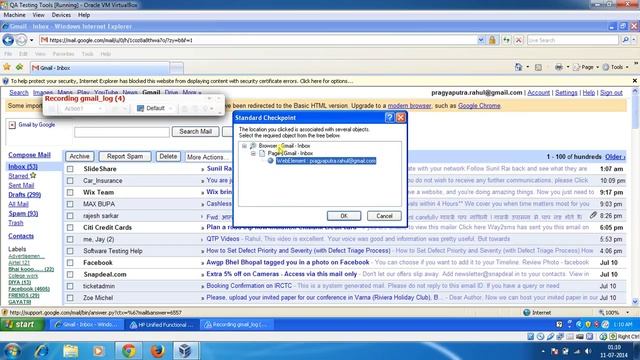Click Sign out link
The width and height of the screenshot is (640, 360).
(611, 93)
